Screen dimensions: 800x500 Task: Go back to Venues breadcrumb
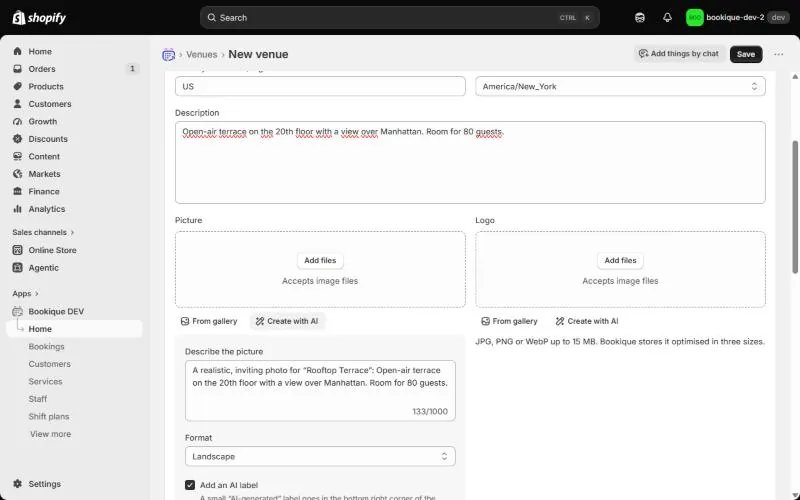[202, 55]
